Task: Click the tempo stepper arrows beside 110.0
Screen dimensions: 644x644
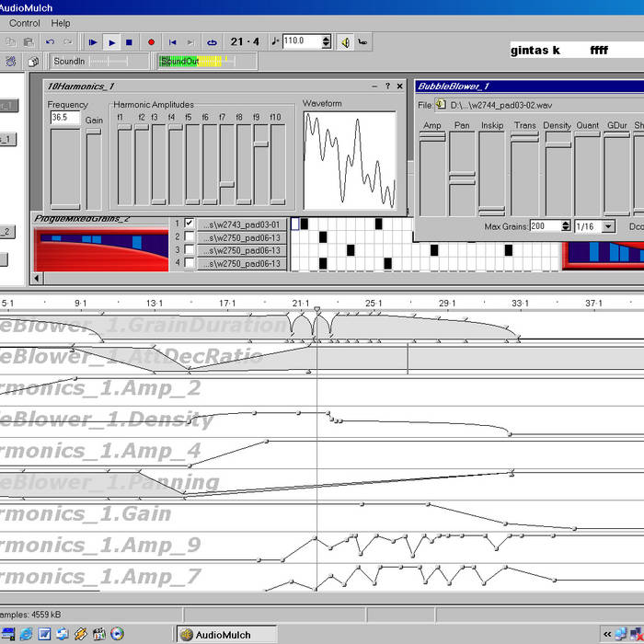Action: coord(326,41)
